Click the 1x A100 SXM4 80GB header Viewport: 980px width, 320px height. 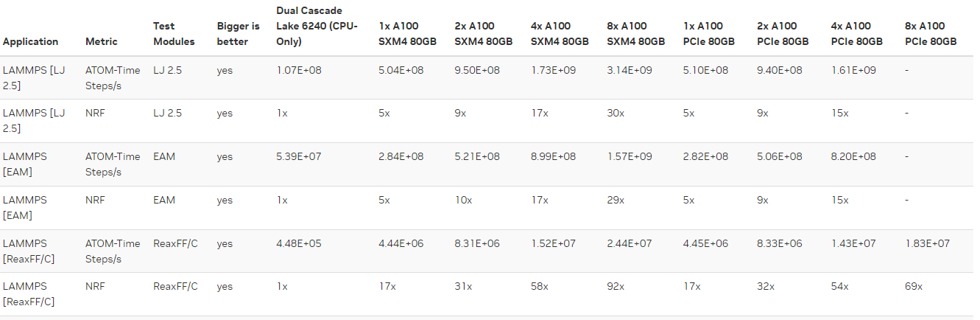407,34
